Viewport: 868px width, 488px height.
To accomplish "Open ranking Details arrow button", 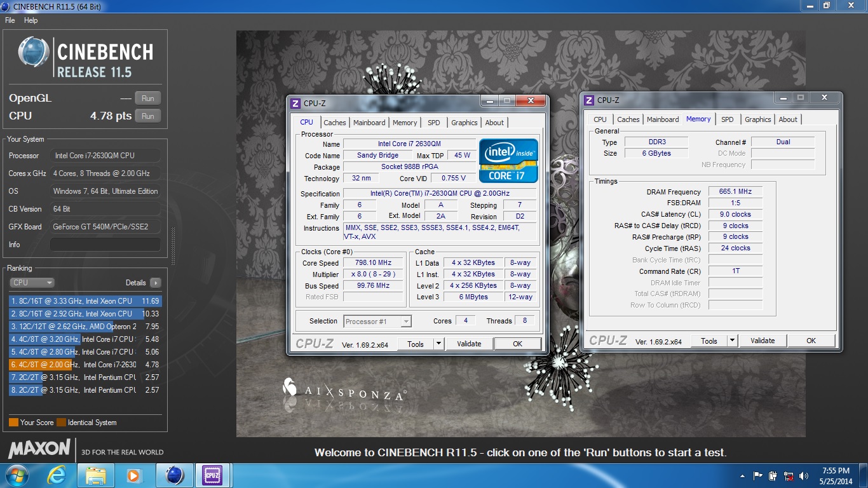I will point(156,283).
